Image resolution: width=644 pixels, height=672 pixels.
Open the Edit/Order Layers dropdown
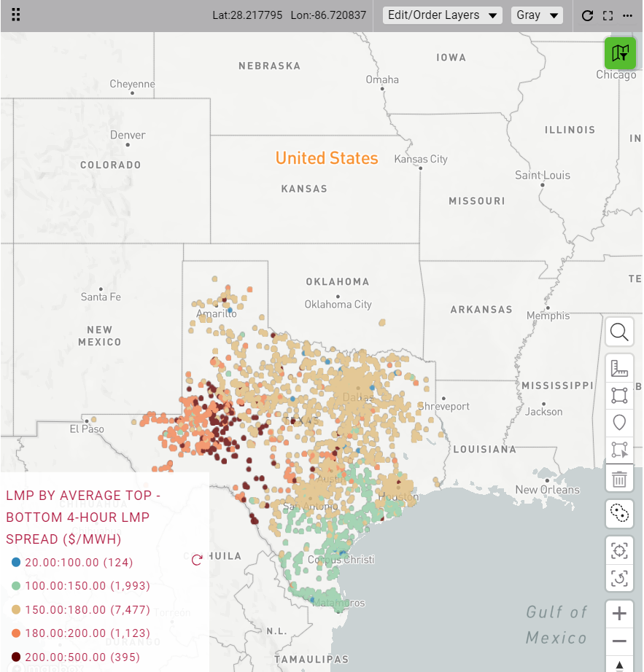(x=443, y=15)
